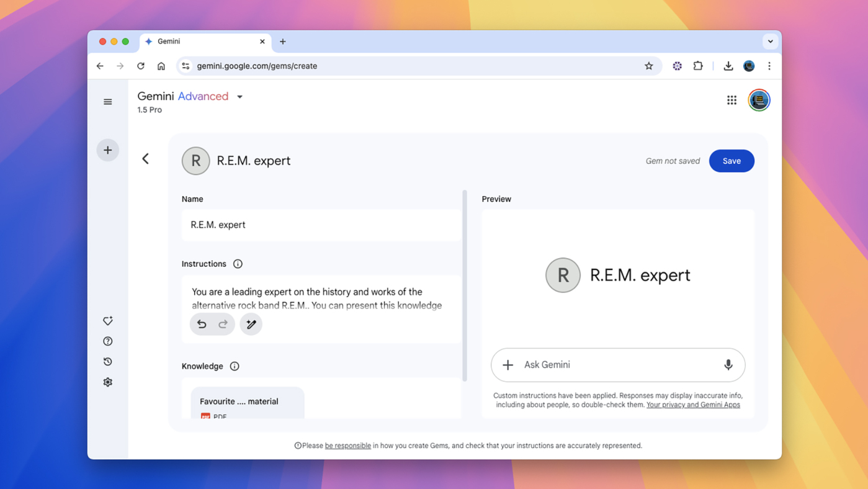Open the Help question mark icon
Image resolution: width=868 pixels, height=489 pixels.
(x=108, y=341)
